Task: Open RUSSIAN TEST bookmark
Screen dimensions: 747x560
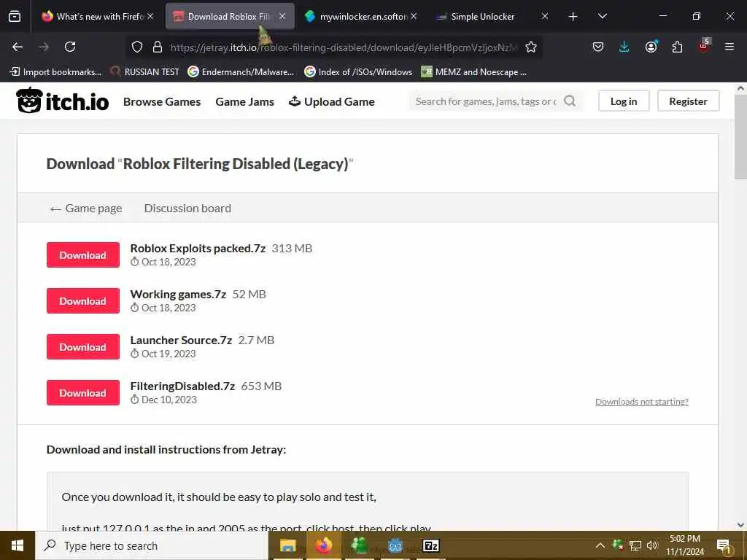Action: (x=144, y=72)
